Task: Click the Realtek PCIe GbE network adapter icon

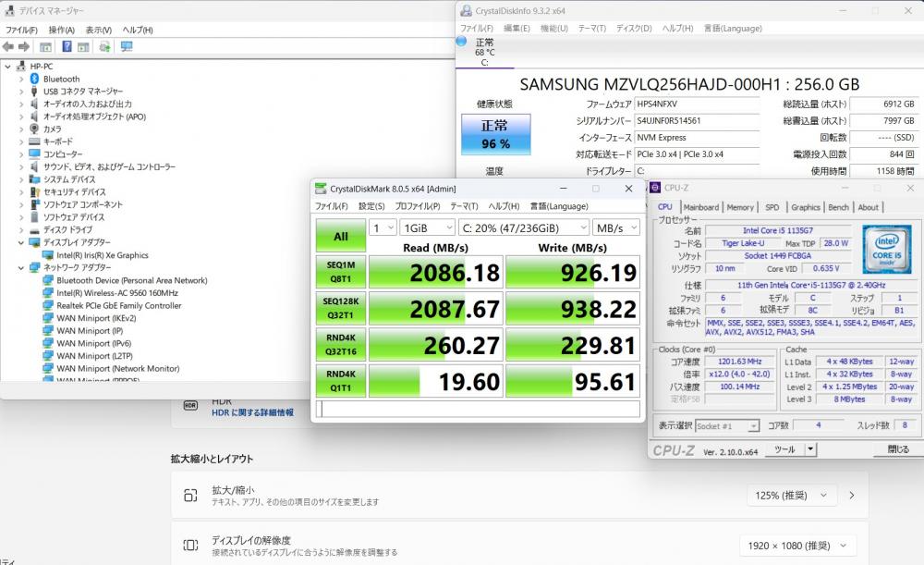Action: point(48,305)
